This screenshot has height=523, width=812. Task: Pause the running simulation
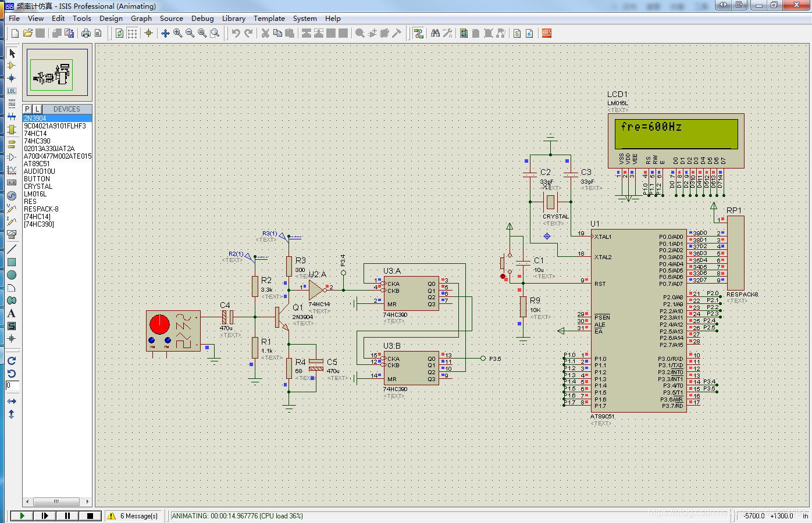click(67, 515)
